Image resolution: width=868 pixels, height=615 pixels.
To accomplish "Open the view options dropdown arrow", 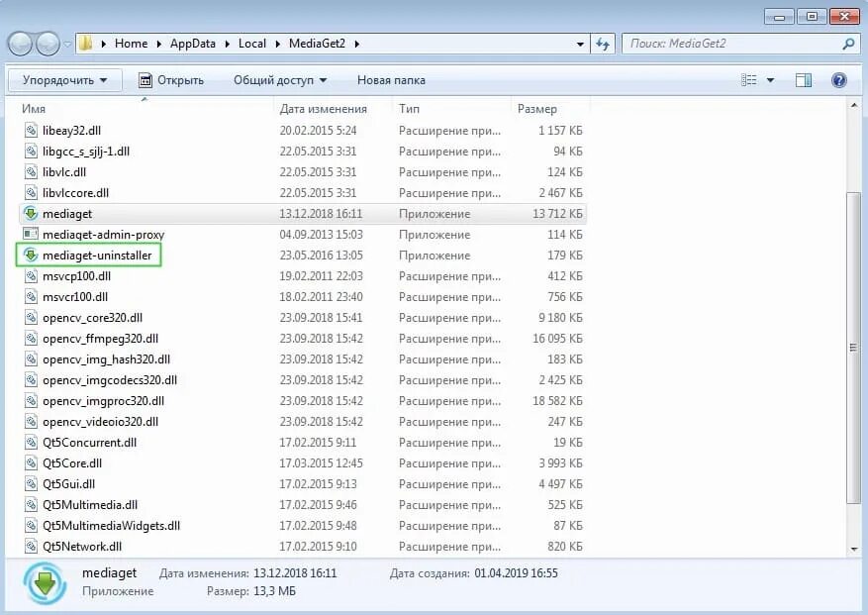I will pos(770,80).
